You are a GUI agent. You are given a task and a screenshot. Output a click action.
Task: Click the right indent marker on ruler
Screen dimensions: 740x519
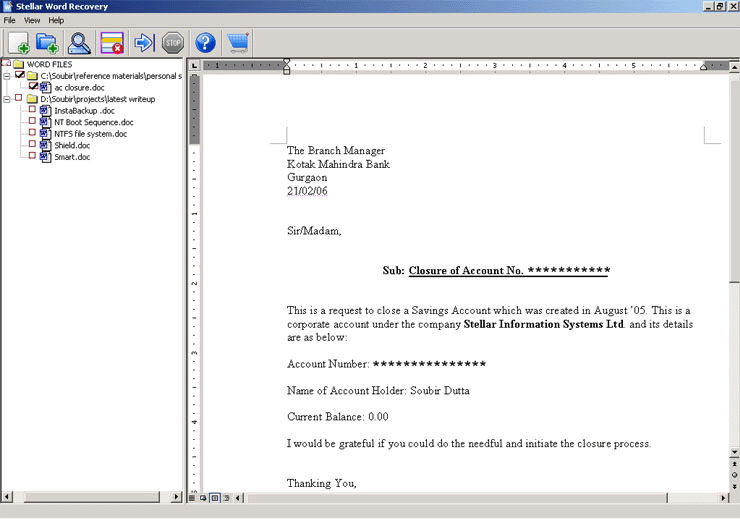[703, 67]
